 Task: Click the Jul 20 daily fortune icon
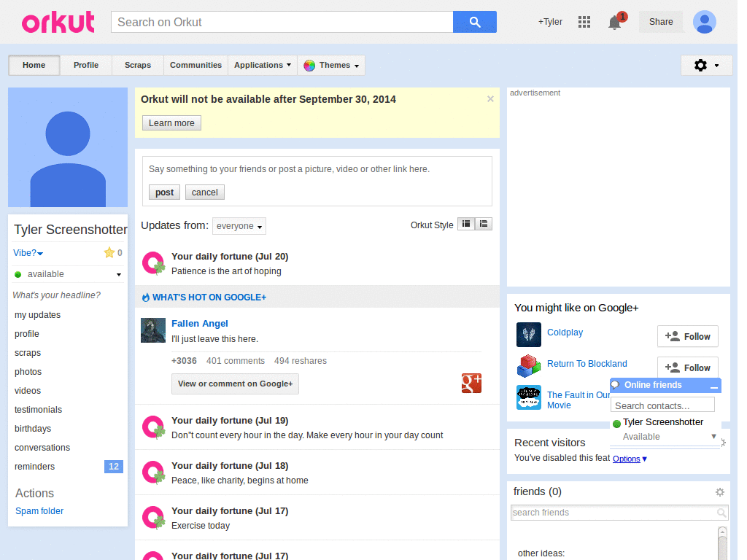click(x=154, y=263)
